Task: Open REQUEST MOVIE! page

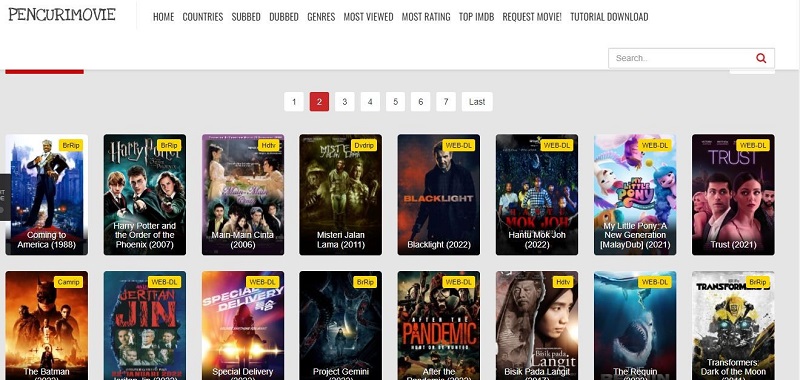Action: pos(532,17)
